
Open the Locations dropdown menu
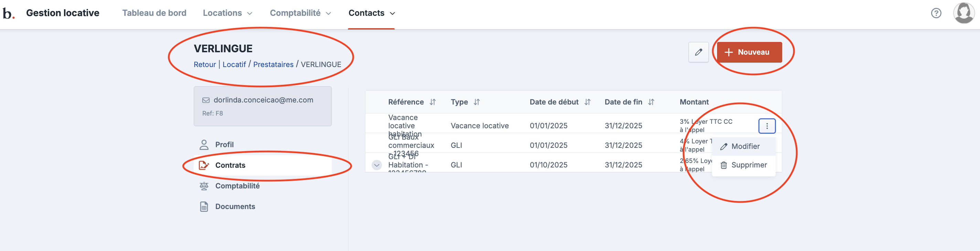[227, 13]
